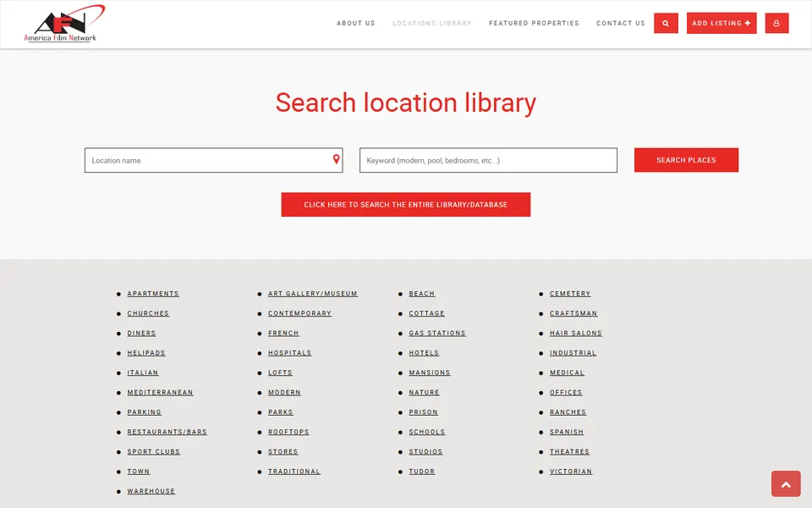The image size is (812, 508).
Task: Open the Beach category link
Action: point(422,294)
